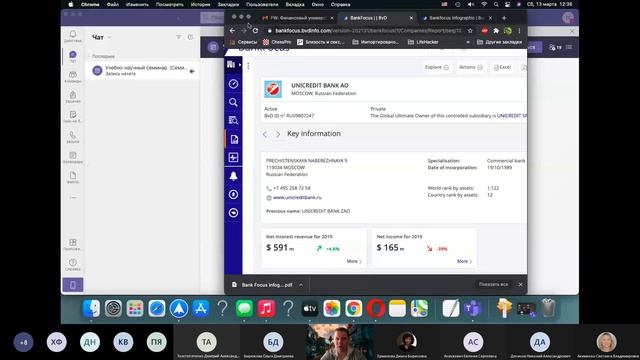Open the Другие закладки bookmarks folder

click(499, 42)
